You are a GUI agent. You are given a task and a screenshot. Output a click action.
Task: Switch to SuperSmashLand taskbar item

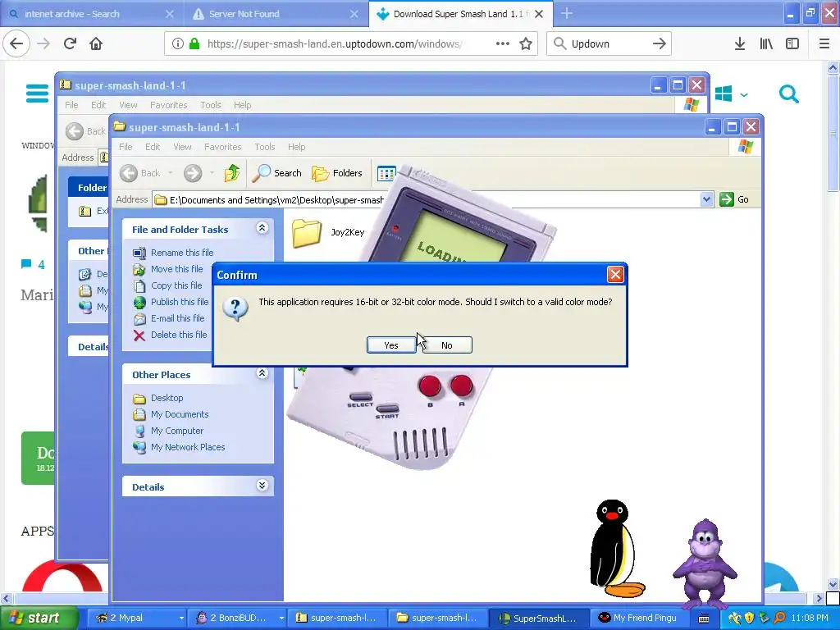pyautogui.click(x=538, y=618)
